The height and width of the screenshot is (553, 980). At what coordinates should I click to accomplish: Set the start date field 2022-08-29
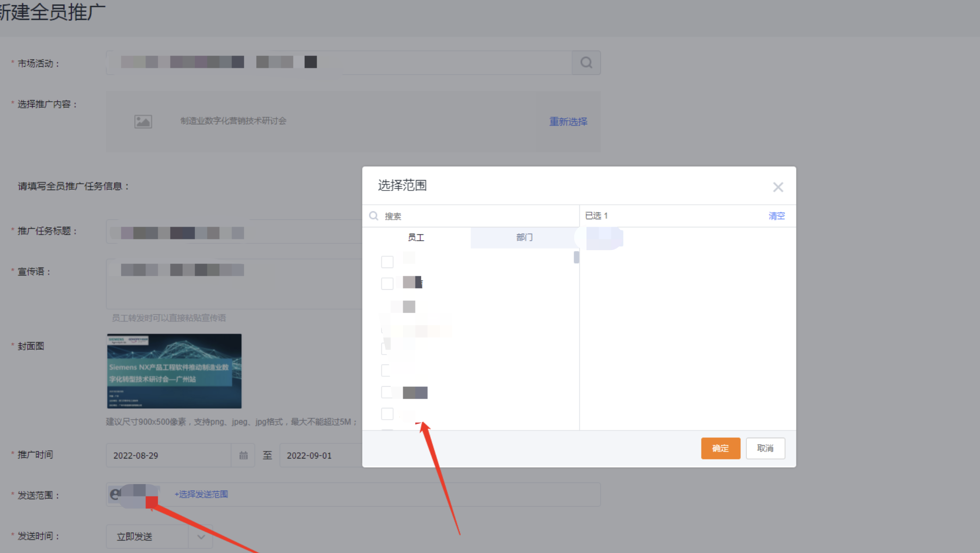click(169, 455)
